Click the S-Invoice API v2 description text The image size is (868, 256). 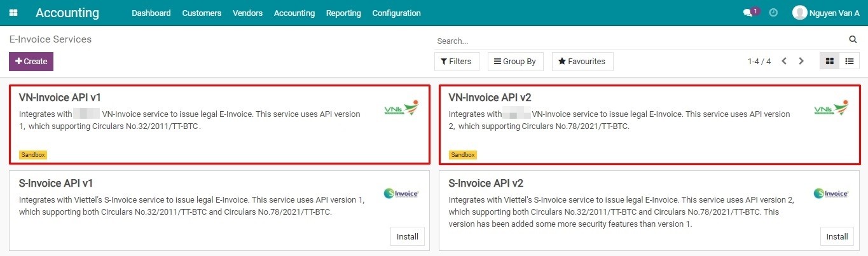(622, 212)
